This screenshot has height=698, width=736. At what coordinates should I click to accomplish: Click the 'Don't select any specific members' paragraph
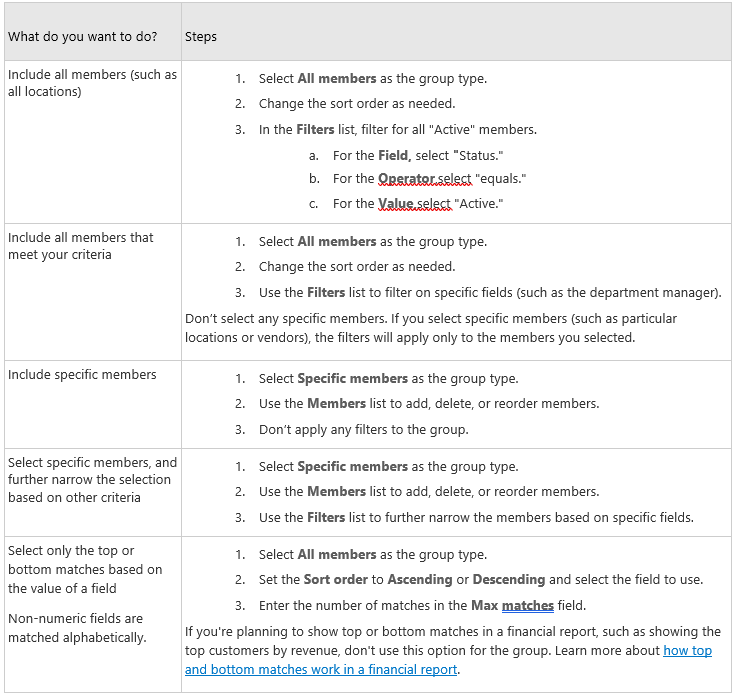pyautogui.click(x=430, y=328)
